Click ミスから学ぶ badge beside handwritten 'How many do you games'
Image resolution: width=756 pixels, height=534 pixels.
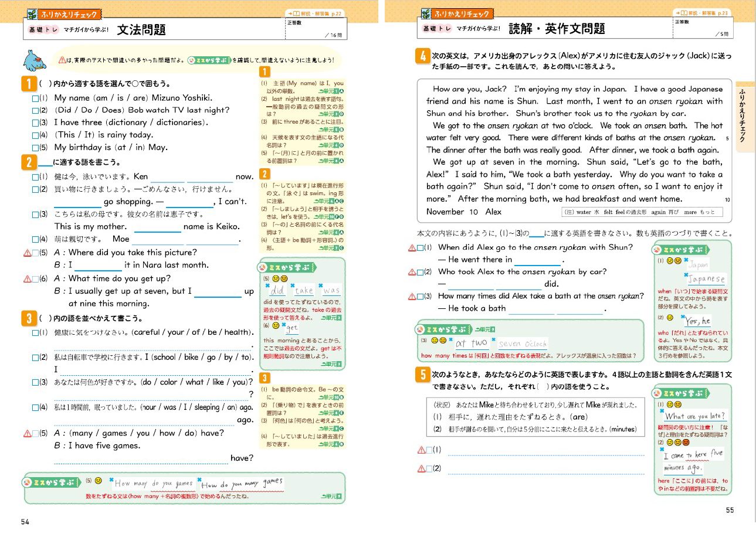pyautogui.click(x=52, y=482)
